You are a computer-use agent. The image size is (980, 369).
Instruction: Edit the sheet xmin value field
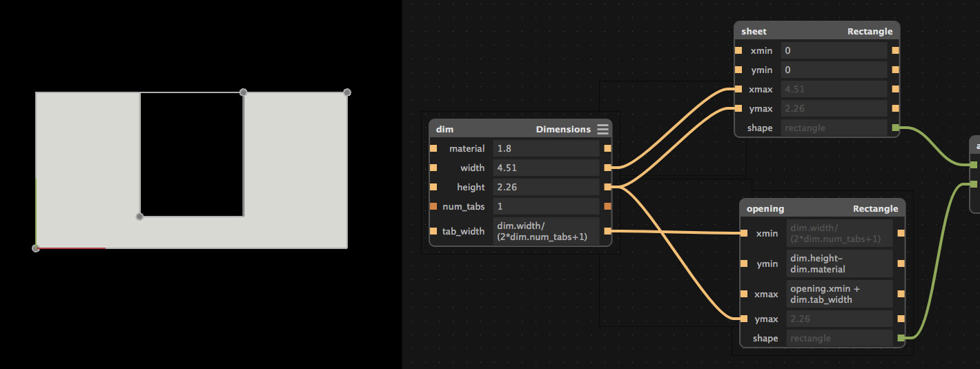point(834,50)
